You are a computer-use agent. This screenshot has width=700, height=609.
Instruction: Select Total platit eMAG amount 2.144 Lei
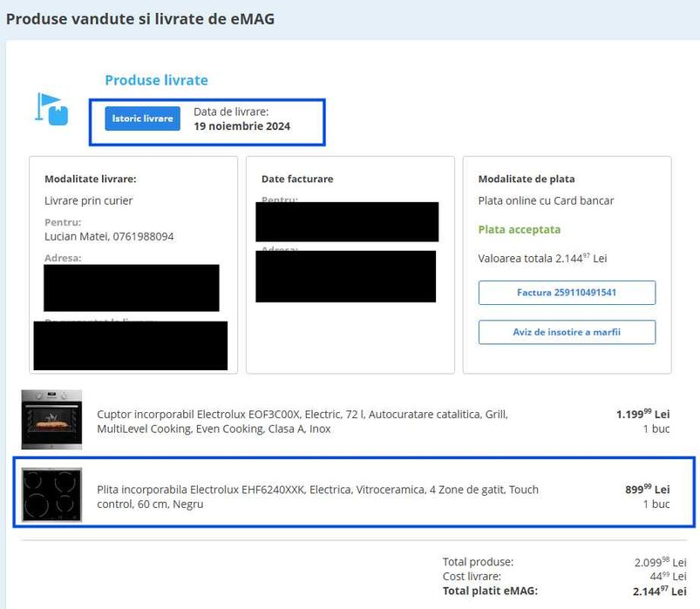tap(659, 592)
